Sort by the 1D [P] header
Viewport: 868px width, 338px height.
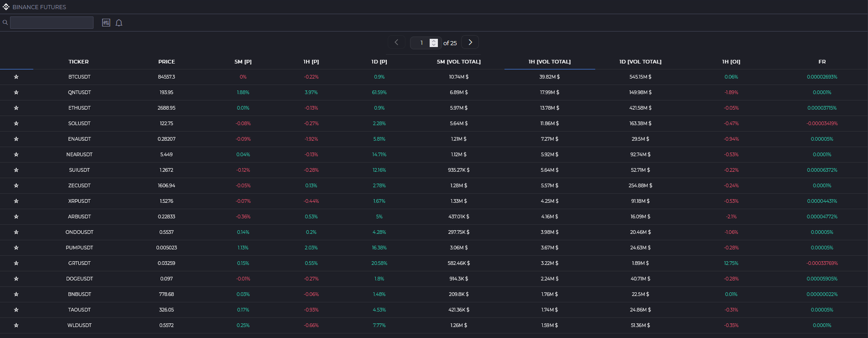(x=379, y=62)
